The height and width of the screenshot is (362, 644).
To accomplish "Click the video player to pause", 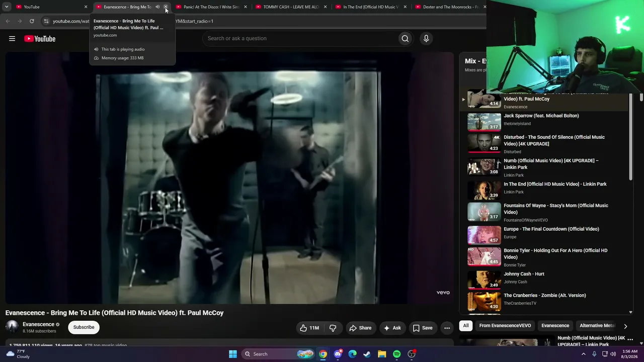I will (229, 178).
